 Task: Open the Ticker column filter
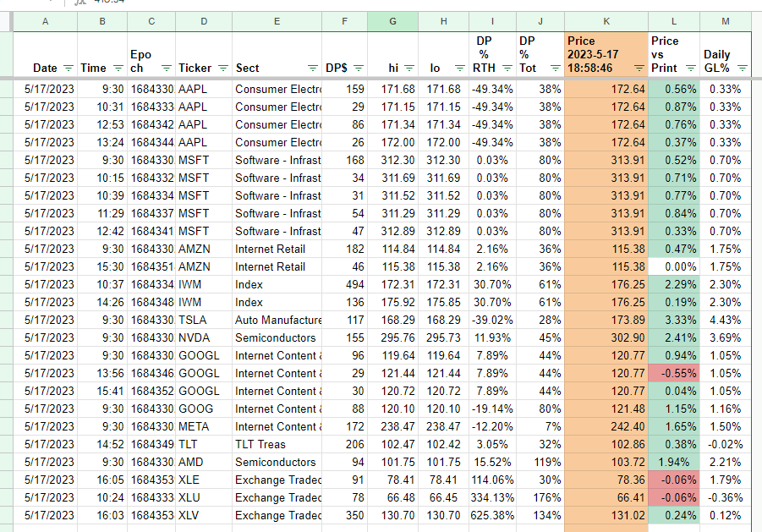click(223, 68)
